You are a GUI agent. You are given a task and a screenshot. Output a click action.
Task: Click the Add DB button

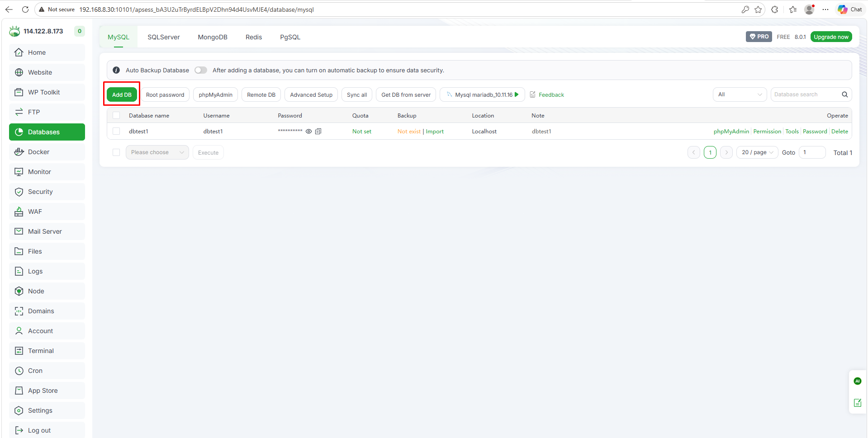[x=122, y=94]
